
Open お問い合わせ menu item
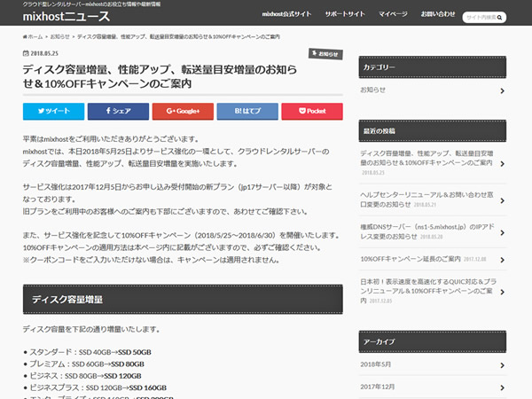(x=438, y=14)
